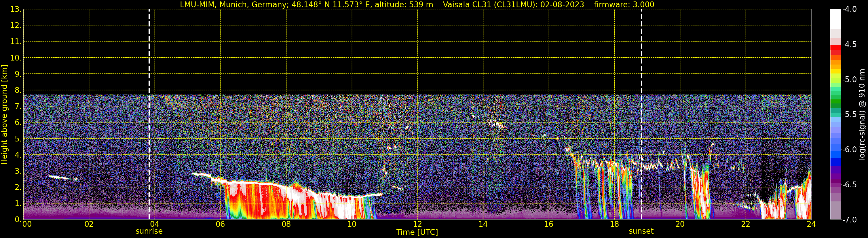Click the time axis tick label '04'
Image resolution: width=868 pixels, height=238 pixels.
pyautogui.click(x=155, y=224)
